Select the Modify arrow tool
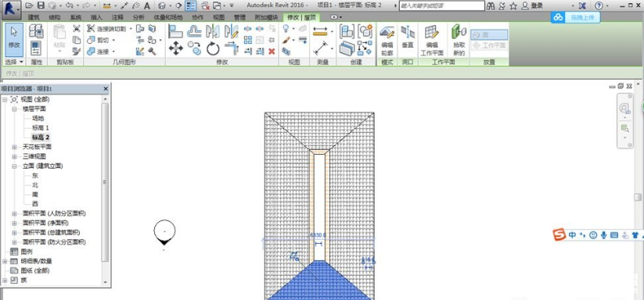 [x=14, y=39]
